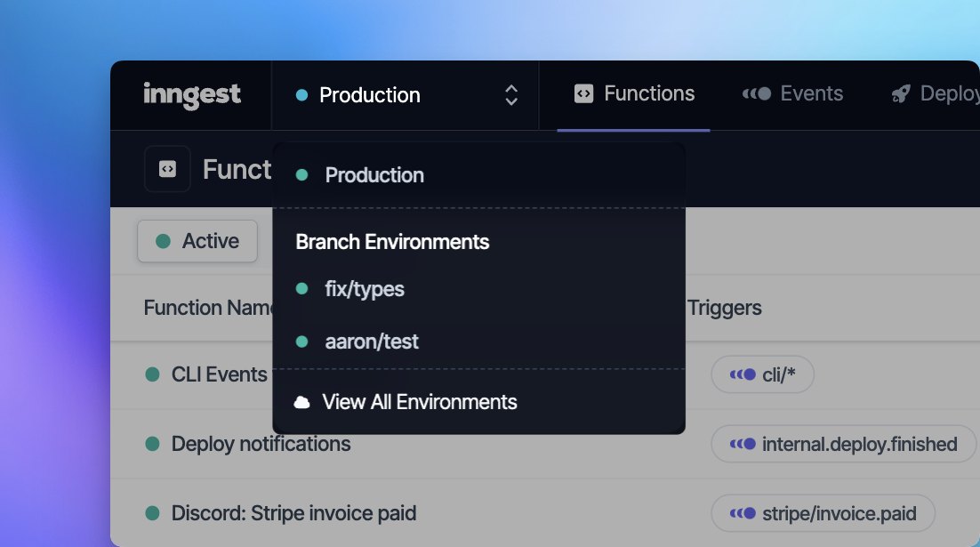Click the status indicator next to Deploy notifications

(x=153, y=443)
